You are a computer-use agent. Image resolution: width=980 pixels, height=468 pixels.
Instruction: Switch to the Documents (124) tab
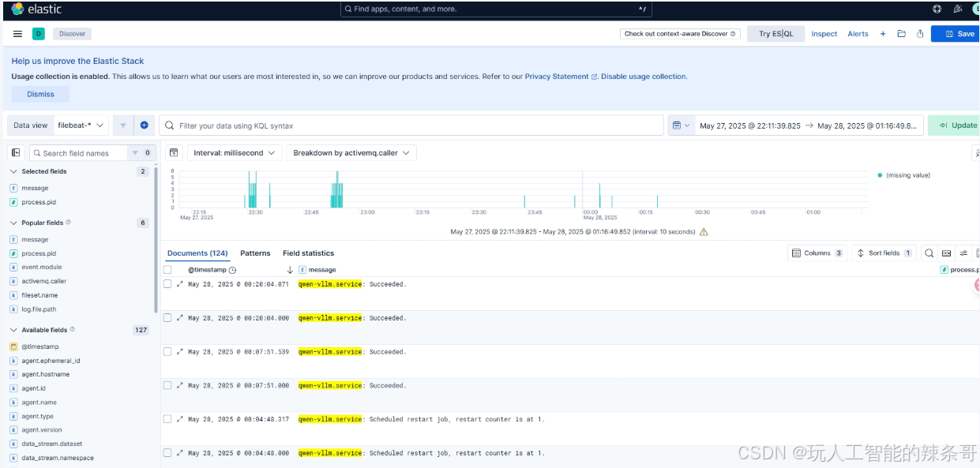[197, 253]
